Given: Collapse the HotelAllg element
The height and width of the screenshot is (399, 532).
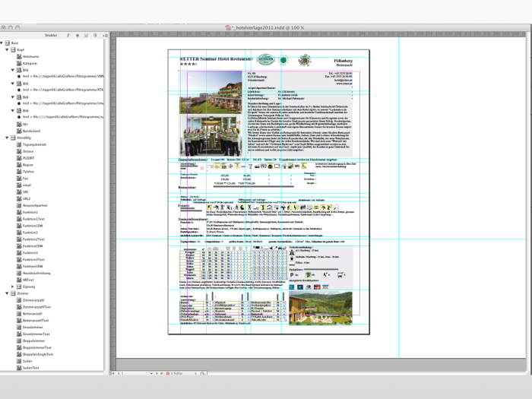Looking at the screenshot, I should pyautogui.click(x=7, y=138).
